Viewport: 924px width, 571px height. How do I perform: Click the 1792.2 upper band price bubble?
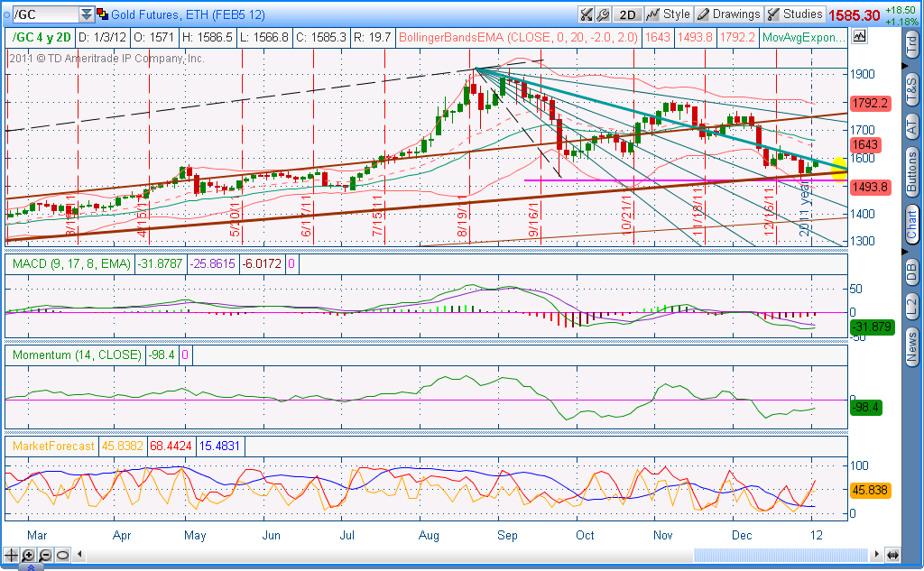tap(870, 103)
